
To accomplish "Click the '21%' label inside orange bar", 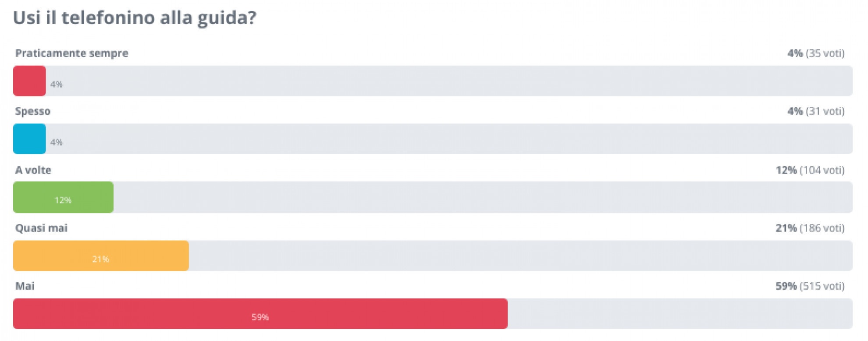I will 100,259.
